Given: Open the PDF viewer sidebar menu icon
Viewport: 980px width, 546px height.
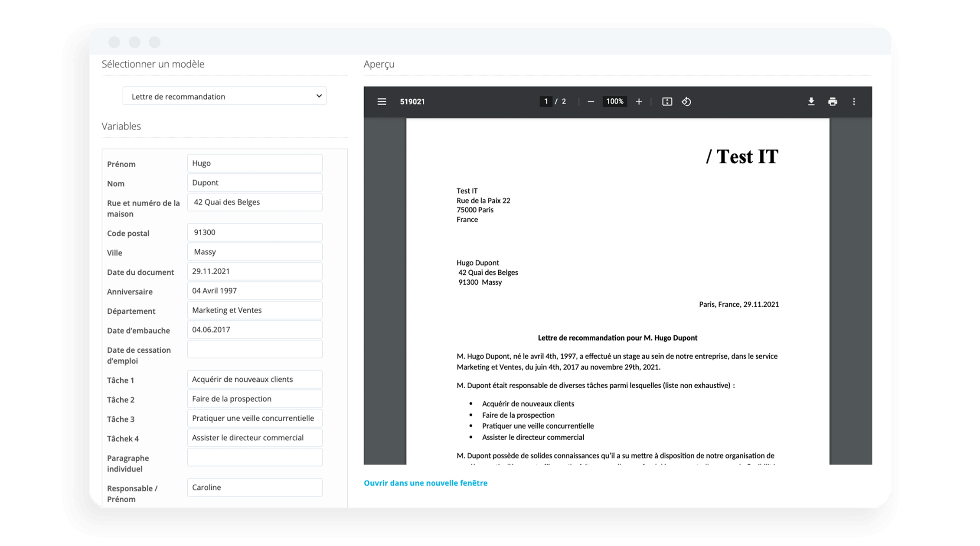Looking at the screenshot, I should (382, 101).
